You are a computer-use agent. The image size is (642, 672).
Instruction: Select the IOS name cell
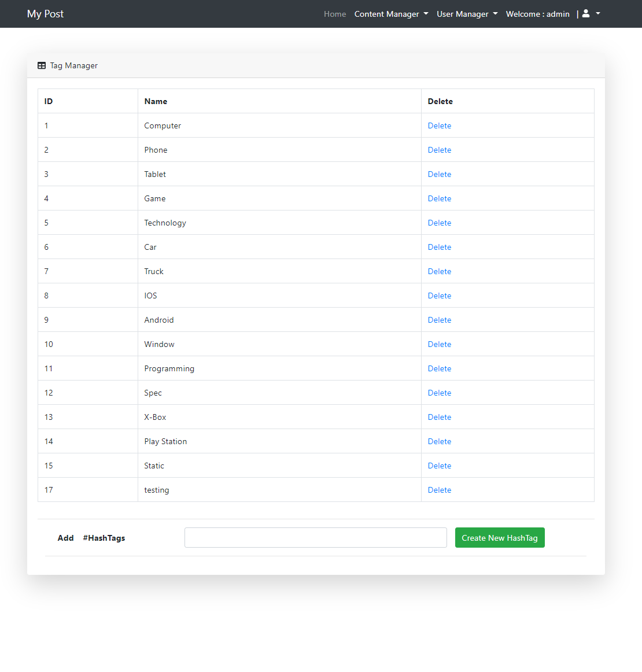pyautogui.click(x=279, y=296)
